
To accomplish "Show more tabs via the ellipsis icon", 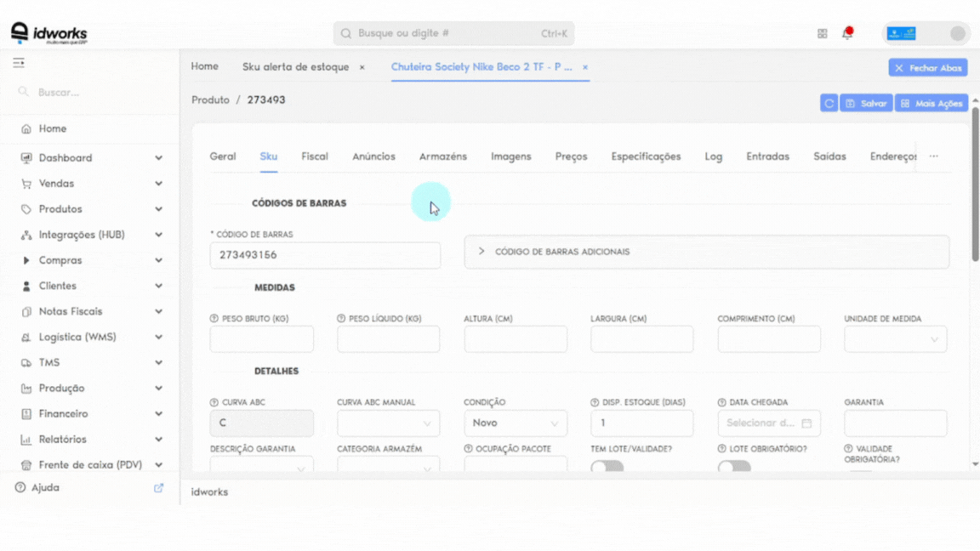I will [x=934, y=156].
